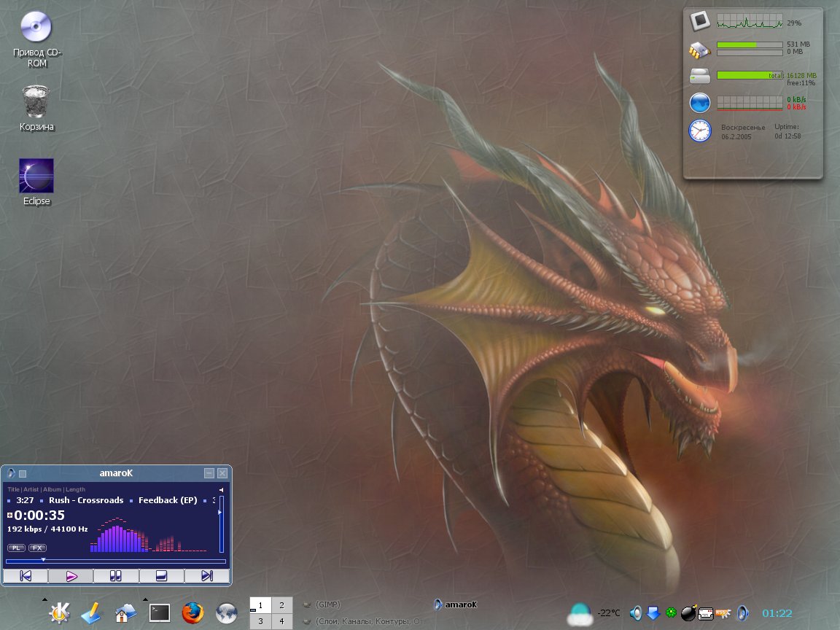Click the network traffic graph in system monitor
The height and width of the screenshot is (630, 840).
(750, 103)
